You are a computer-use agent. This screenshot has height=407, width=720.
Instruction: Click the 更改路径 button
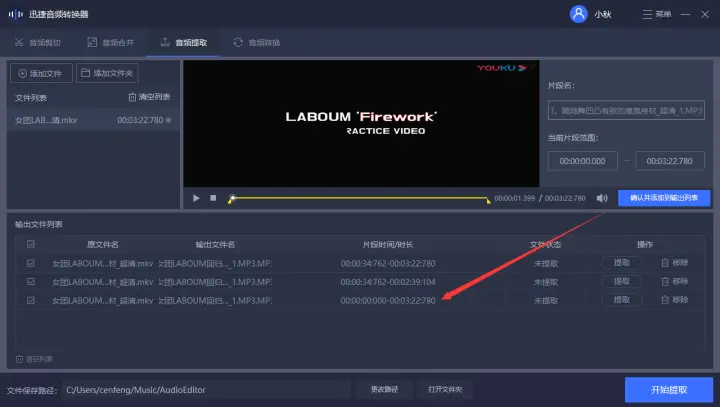[x=384, y=390]
